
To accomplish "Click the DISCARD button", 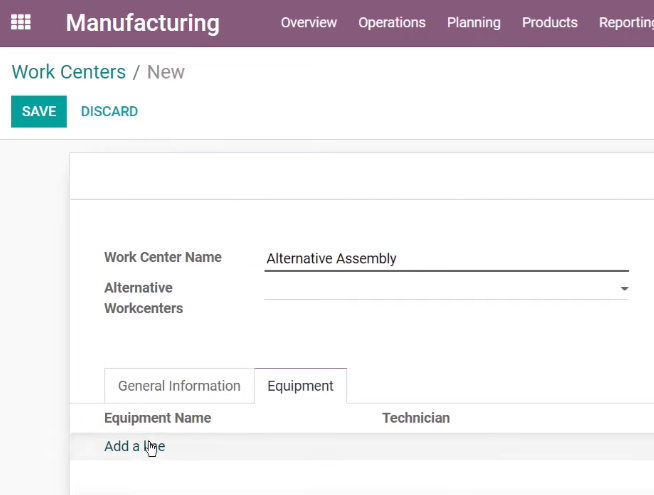I will point(109,111).
